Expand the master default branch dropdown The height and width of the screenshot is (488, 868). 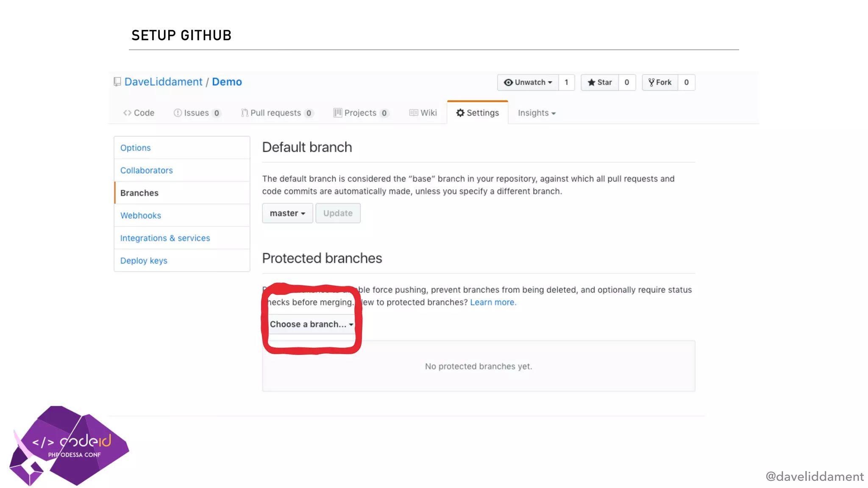[287, 213]
